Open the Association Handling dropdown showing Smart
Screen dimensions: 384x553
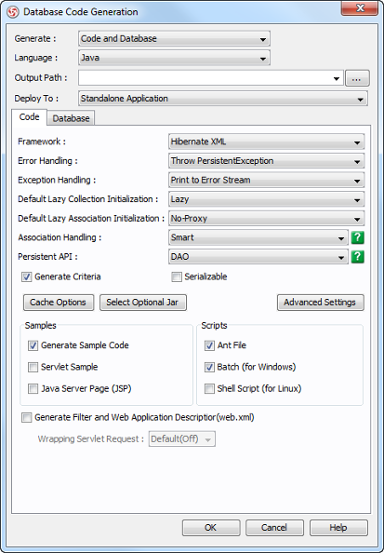[258, 238]
